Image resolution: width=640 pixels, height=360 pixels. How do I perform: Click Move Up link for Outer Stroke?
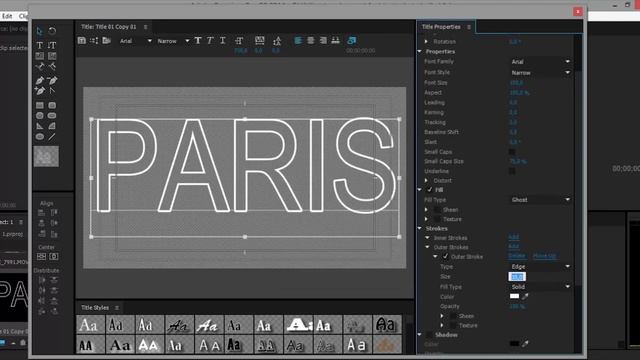click(544, 256)
